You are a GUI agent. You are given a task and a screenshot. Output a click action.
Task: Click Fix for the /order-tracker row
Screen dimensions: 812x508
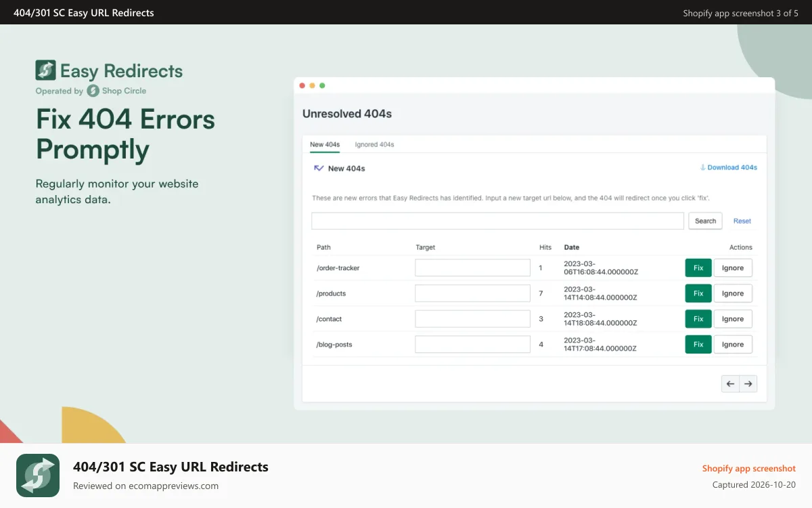(x=698, y=268)
